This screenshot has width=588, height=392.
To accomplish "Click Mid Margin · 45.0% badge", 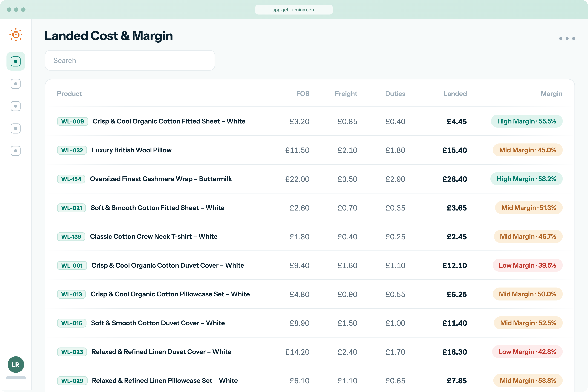I will [x=528, y=150].
